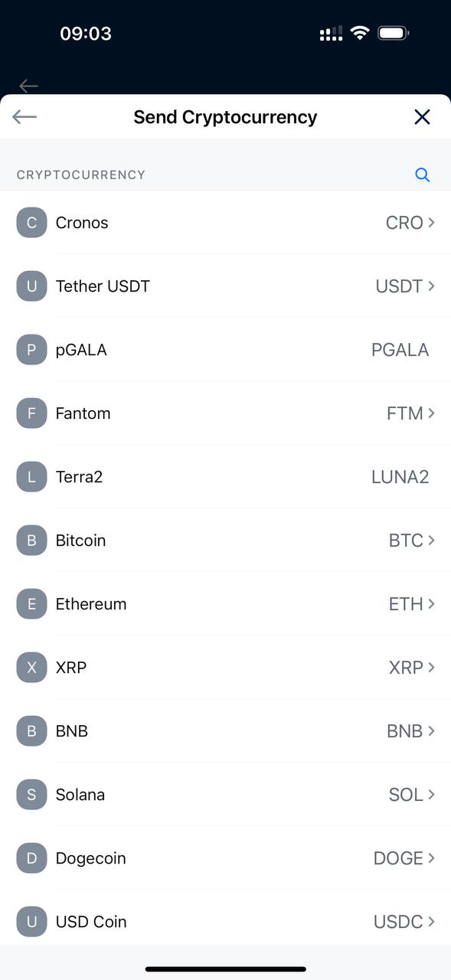Tap the Ethereum 'E' avatar icon
451x980 pixels.
click(x=31, y=604)
